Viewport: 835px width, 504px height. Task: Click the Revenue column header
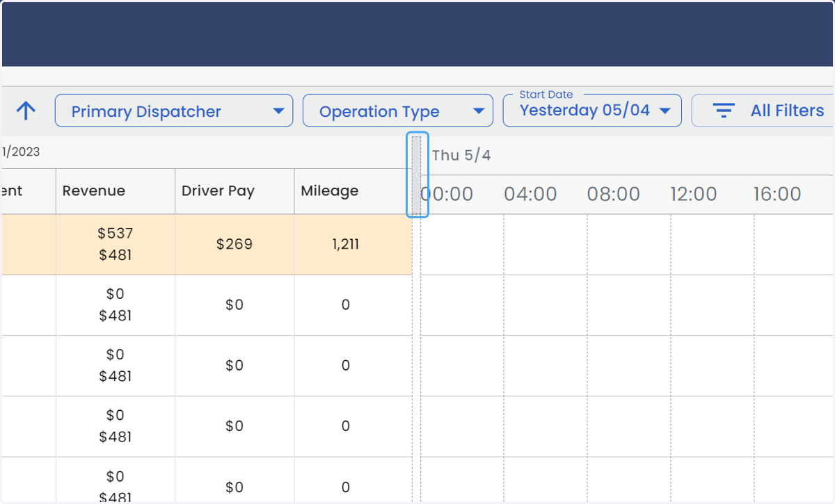coord(116,191)
